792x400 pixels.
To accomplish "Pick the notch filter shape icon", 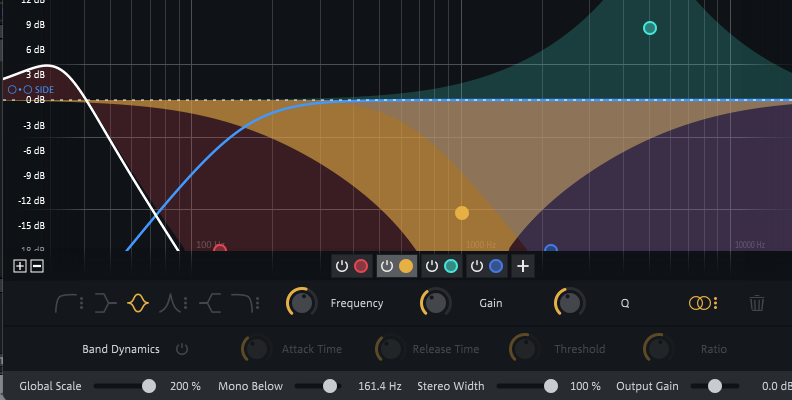I will [x=173, y=303].
